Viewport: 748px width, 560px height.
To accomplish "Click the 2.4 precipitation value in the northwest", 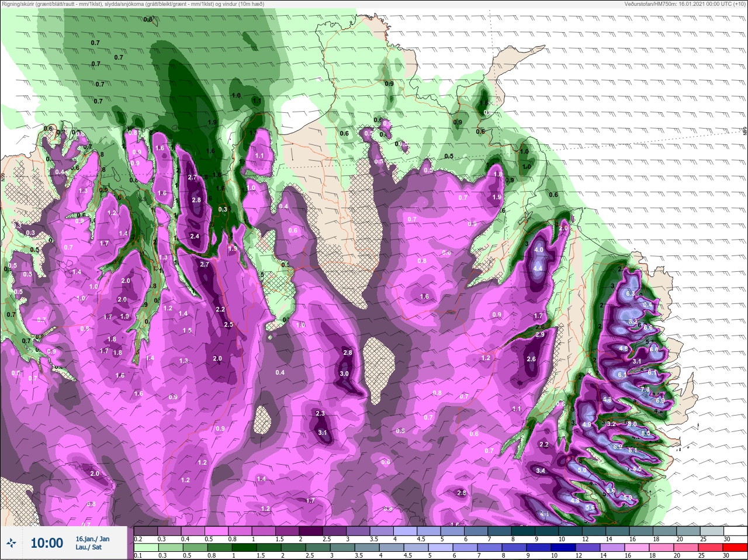I will coord(195,236).
